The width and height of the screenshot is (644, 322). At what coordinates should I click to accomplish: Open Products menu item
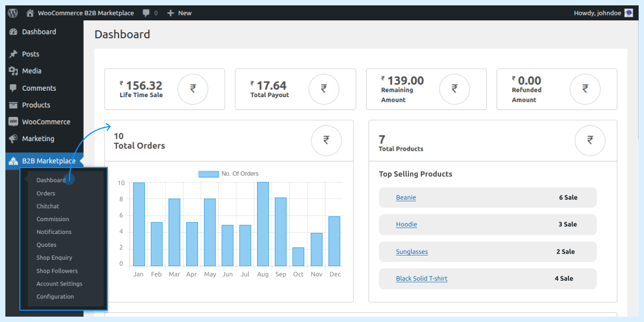pyautogui.click(x=36, y=105)
